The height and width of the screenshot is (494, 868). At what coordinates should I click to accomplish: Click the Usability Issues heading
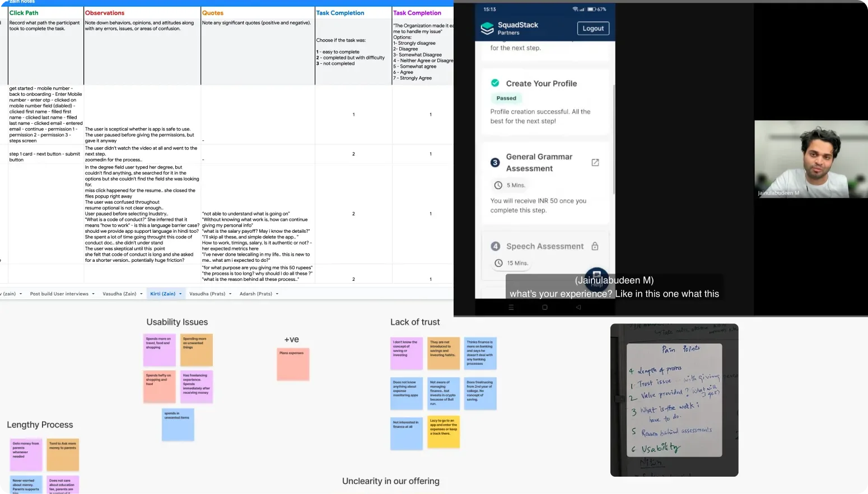point(177,322)
